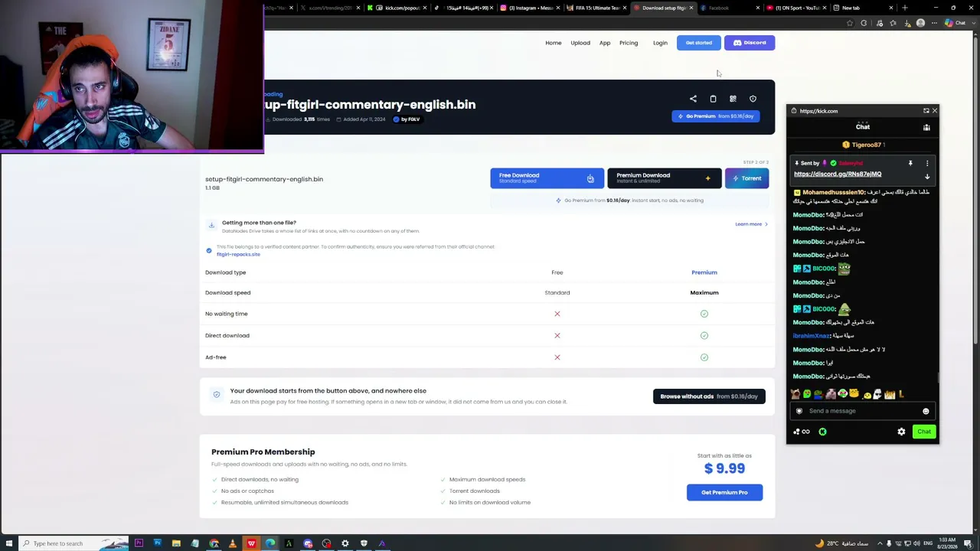Screen dimensions: 980x551
Task: Open the QR code icon in the file header
Action: pyautogui.click(x=733, y=99)
